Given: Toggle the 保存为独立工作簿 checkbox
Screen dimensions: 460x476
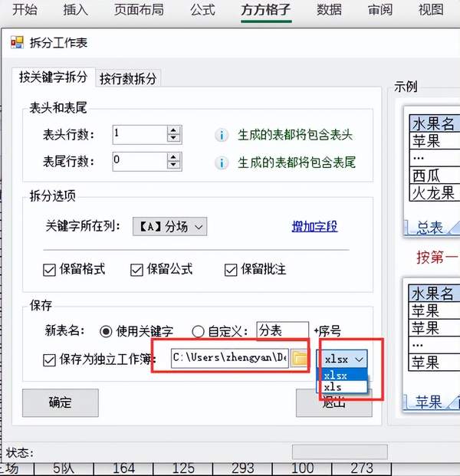Looking at the screenshot, I should point(49,360).
